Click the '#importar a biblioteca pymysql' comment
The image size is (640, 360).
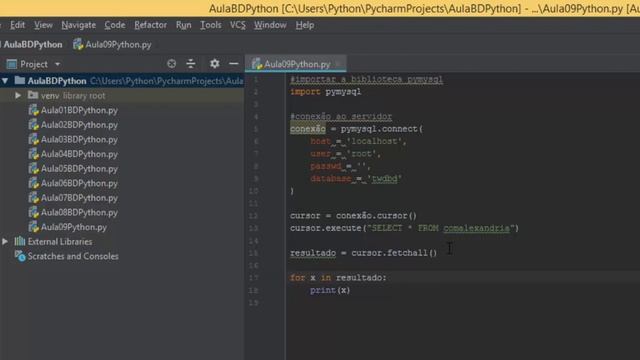click(366, 79)
